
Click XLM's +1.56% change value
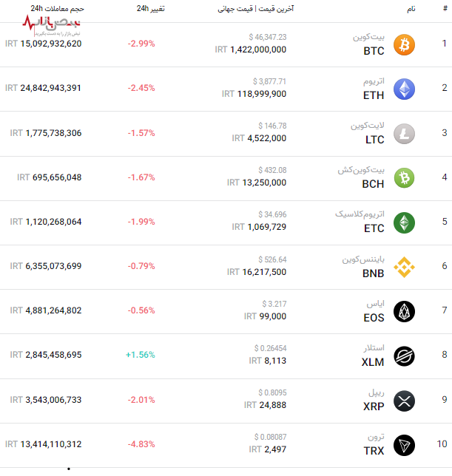pyautogui.click(x=140, y=355)
